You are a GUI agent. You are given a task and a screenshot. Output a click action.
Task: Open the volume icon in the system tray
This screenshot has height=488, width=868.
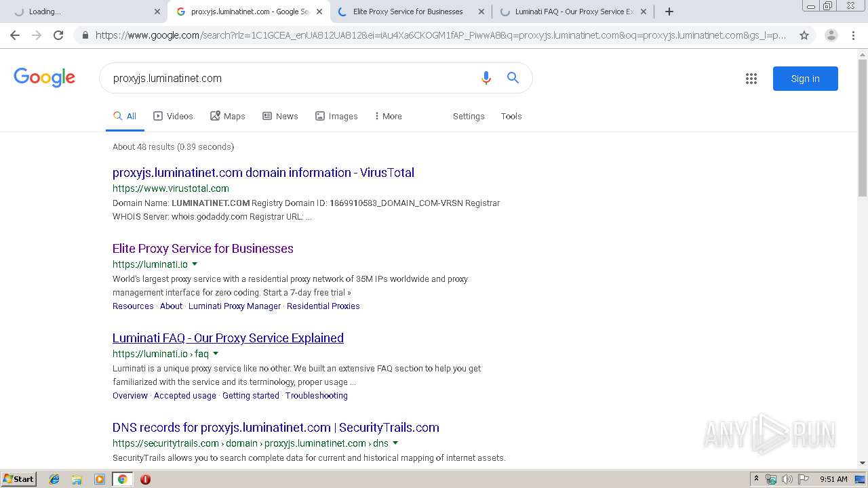(x=787, y=479)
